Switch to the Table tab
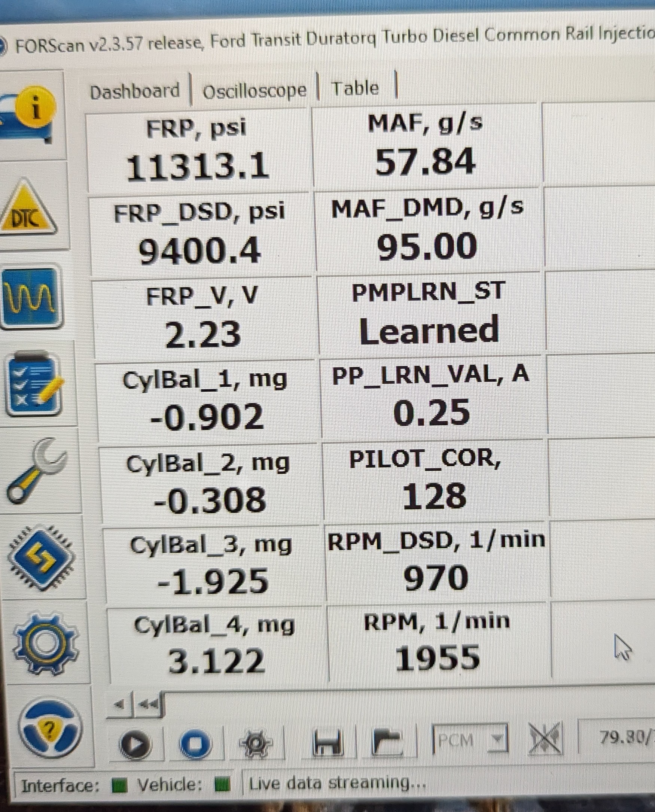Viewport: 655px width, 812px height. point(356,88)
